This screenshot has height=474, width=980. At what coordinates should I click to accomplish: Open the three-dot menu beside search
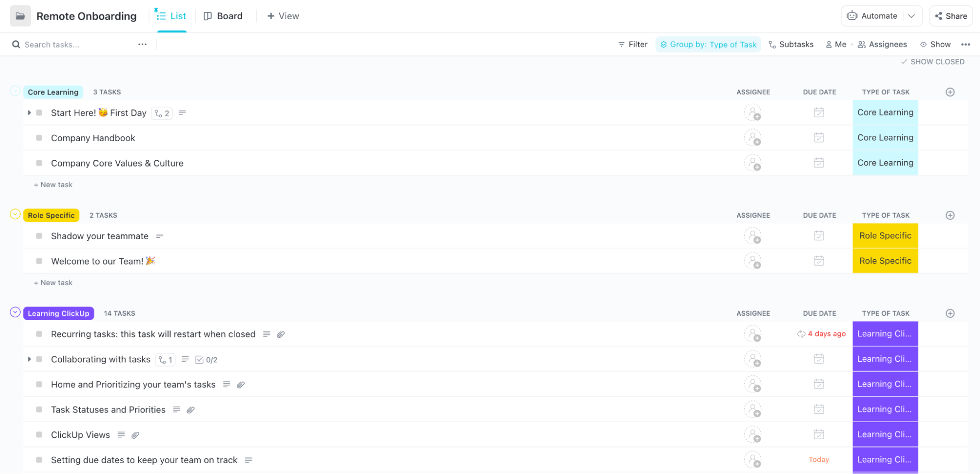click(x=142, y=45)
